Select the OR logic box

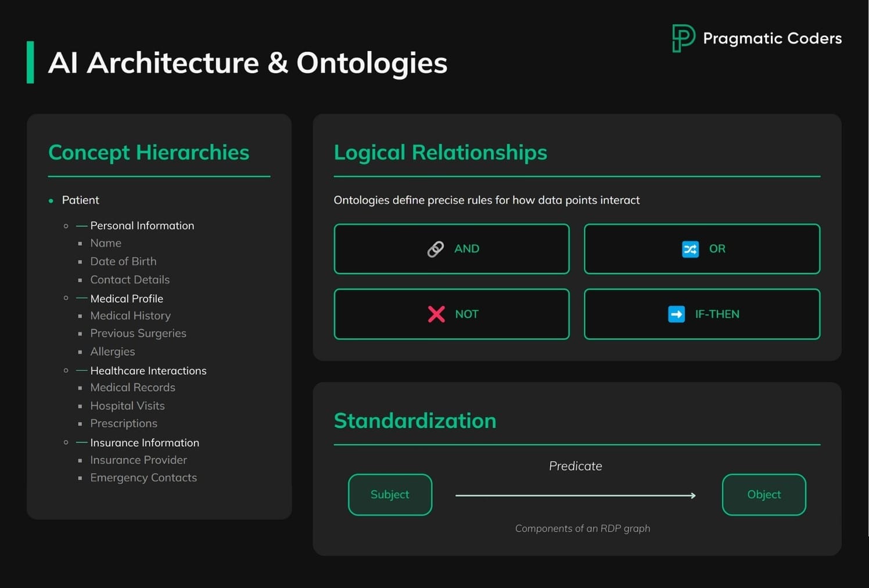[702, 249]
